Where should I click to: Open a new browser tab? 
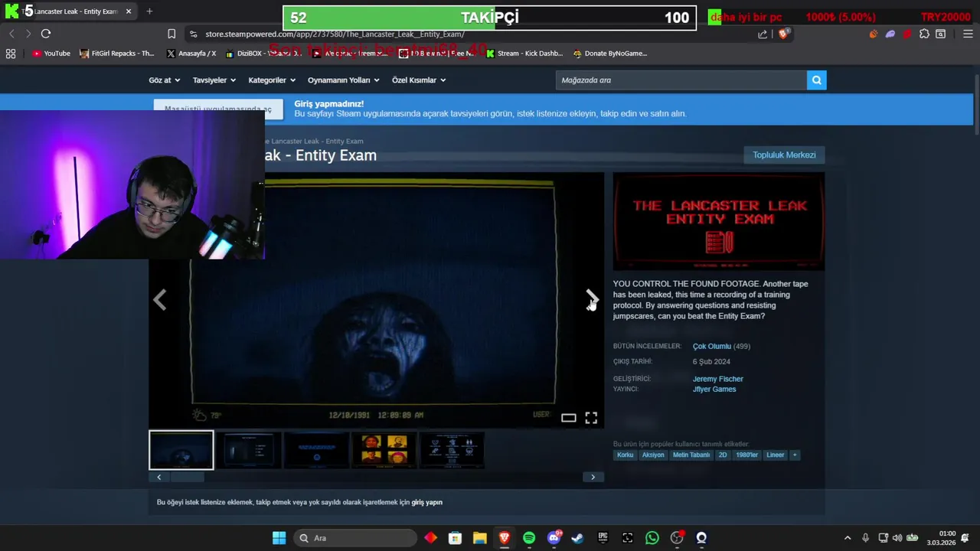pos(149,11)
